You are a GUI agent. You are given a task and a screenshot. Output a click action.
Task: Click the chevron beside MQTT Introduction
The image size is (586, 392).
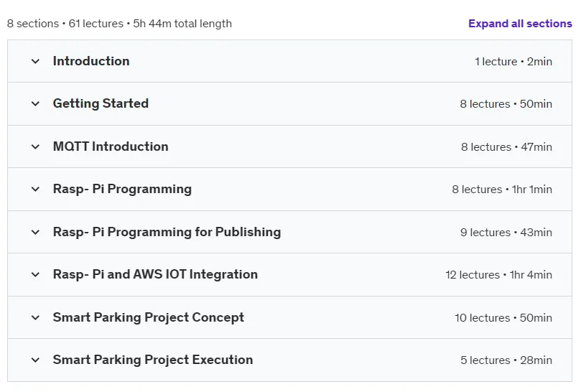pyautogui.click(x=35, y=146)
